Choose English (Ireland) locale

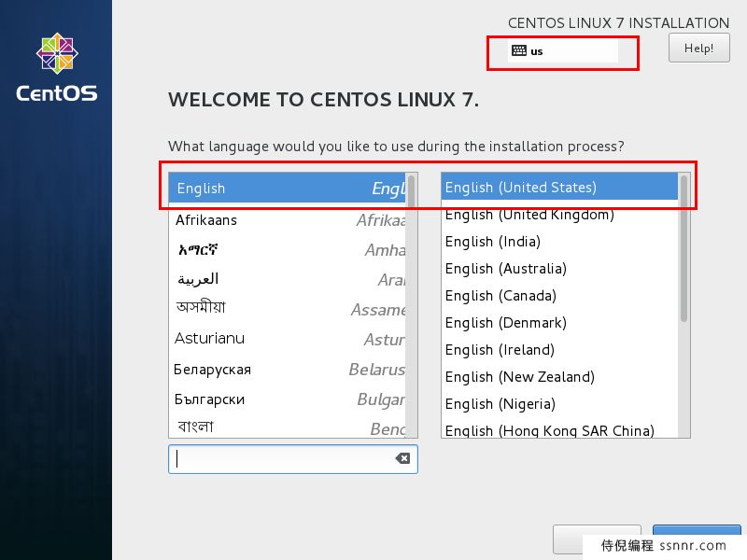[x=559, y=350]
